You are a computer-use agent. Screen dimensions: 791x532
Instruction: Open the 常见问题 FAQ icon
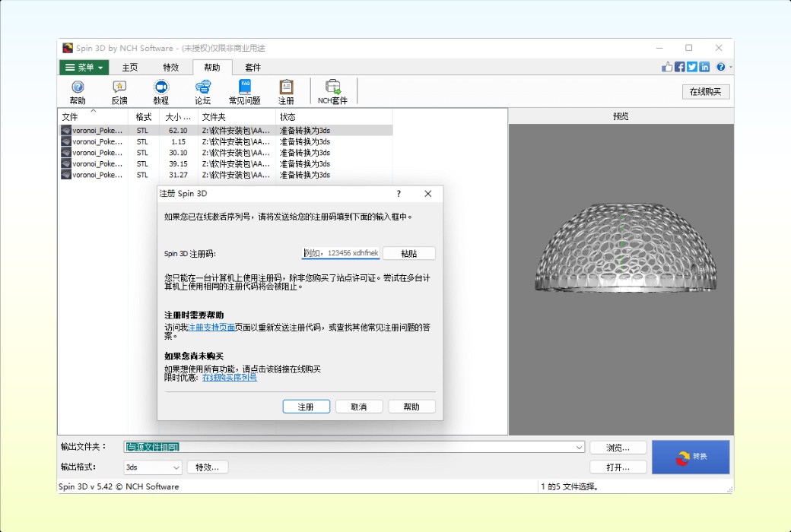245,92
